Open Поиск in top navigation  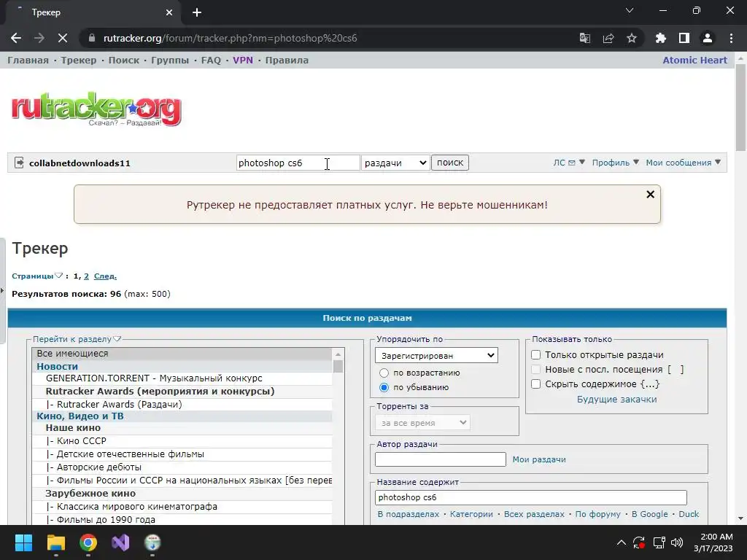(x=124, y=60)
